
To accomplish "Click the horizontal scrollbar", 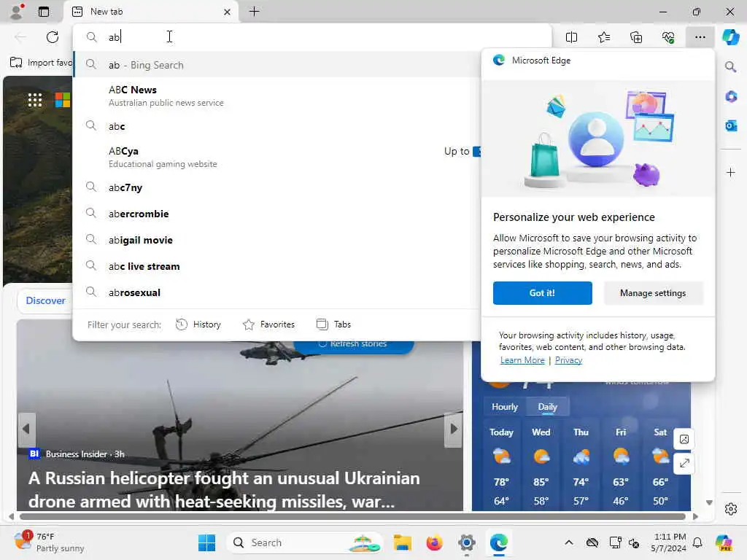I will click(x=352, y=517).
